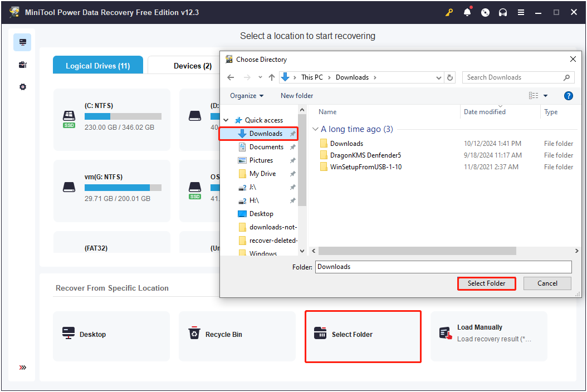Click the disc icon in title bar
Viewport: 587px width, 392px height.
click(x=485, y=12)
